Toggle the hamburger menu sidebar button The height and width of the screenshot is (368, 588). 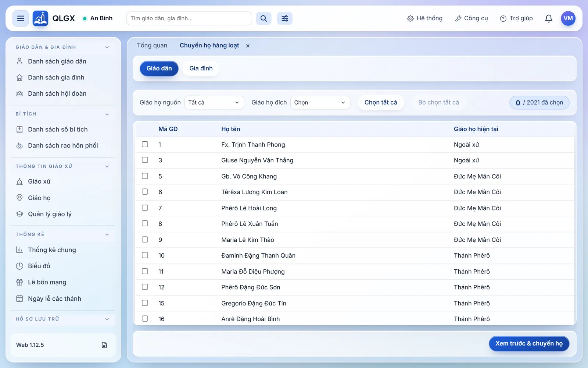21,18
